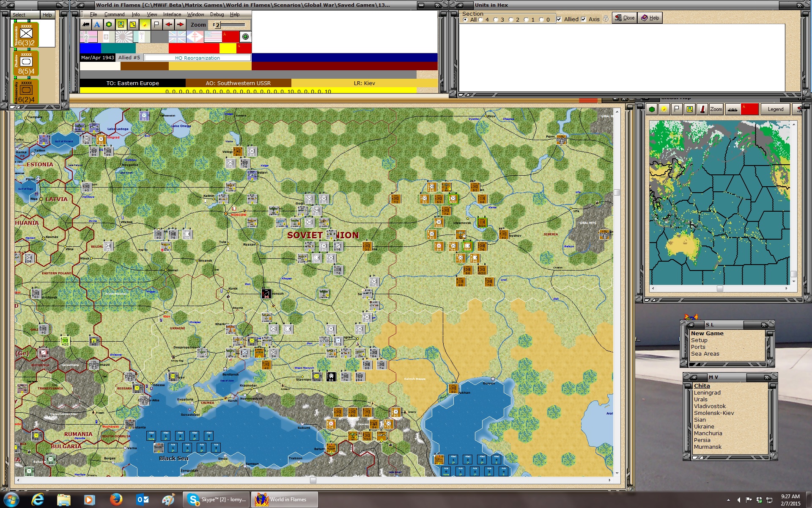812x508 pixels.
Task: Select the Japanese rising sun flag icon
Action: coord(124,37)
